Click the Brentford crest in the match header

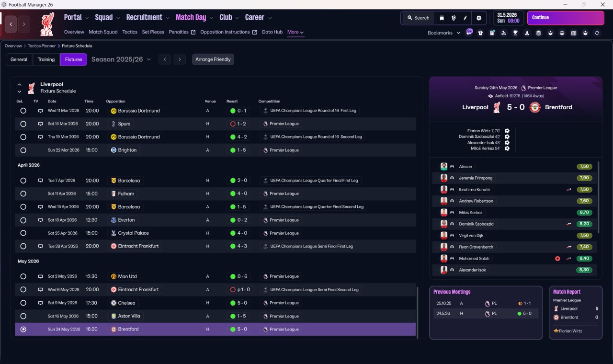tap(534, 107)
